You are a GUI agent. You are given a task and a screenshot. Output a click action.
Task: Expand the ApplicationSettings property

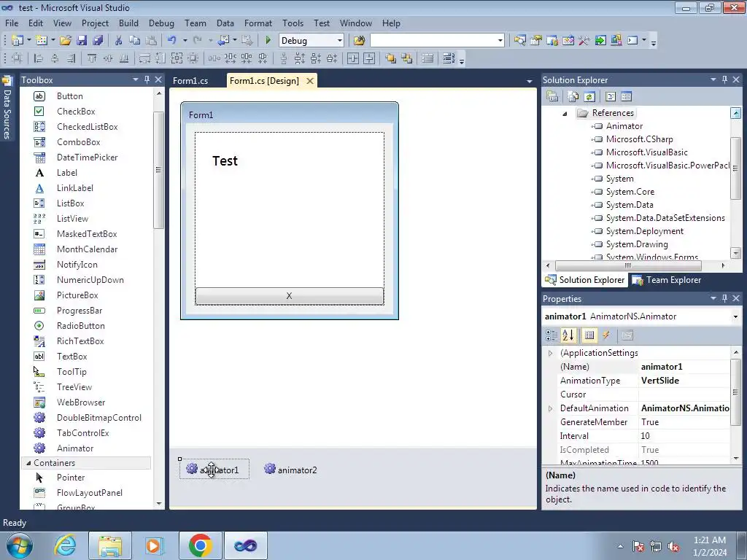tap(550, 353)
